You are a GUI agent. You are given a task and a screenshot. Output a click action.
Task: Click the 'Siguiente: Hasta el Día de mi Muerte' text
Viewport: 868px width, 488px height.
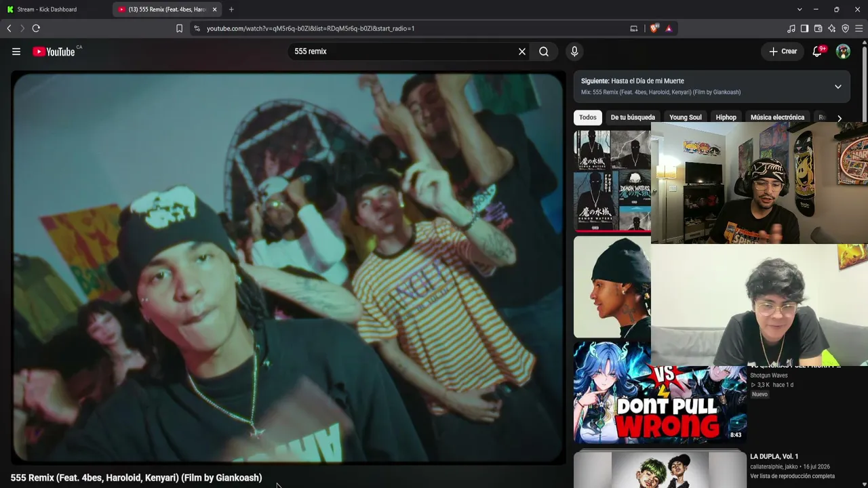coord(632,81)
